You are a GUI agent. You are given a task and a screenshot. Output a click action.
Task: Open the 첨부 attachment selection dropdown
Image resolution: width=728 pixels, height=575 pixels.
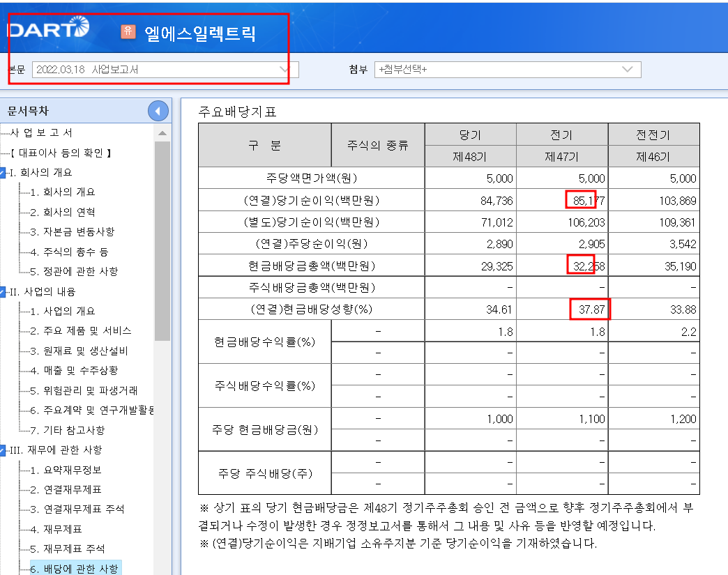coord(508,70)
